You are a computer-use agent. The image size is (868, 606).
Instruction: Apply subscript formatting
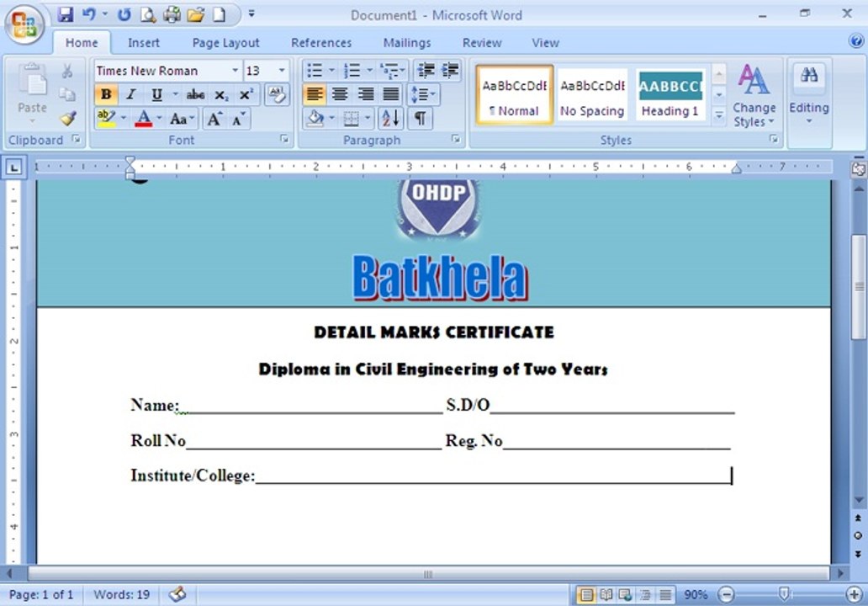coord(221,95)
